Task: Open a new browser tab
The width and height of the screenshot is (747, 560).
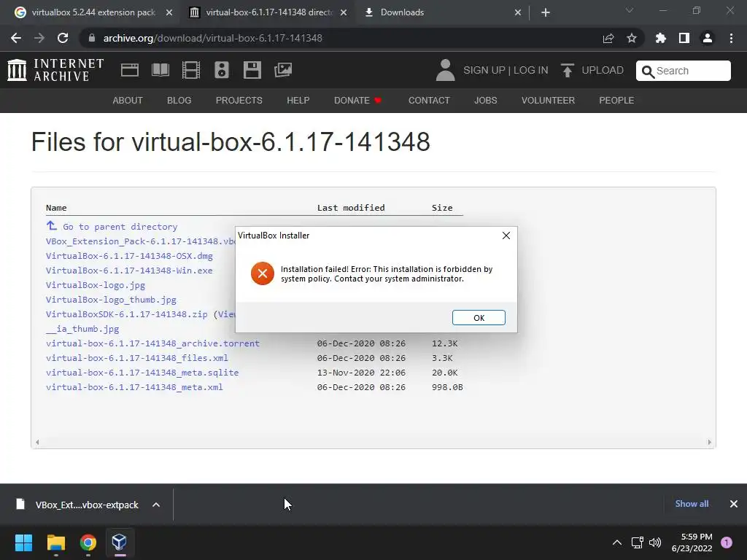Action: 546,12
